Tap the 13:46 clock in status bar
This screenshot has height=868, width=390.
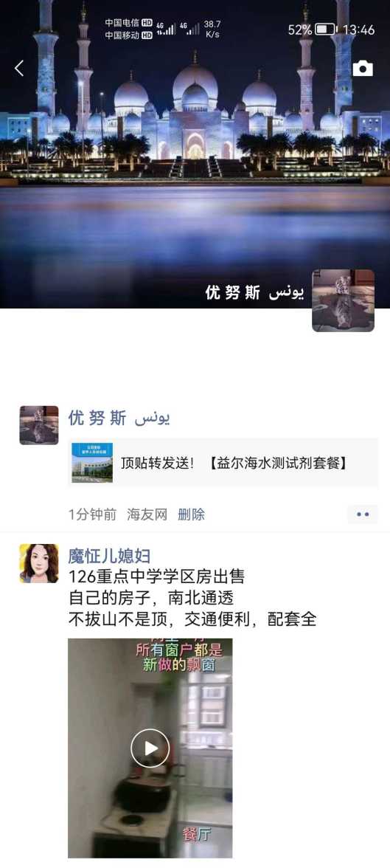click(x=358, y=30)
